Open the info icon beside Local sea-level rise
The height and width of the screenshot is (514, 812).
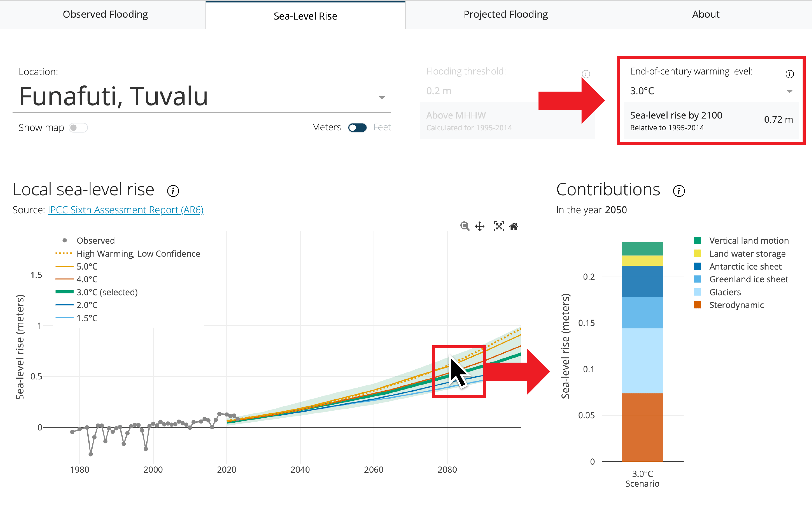coord(173,191)
